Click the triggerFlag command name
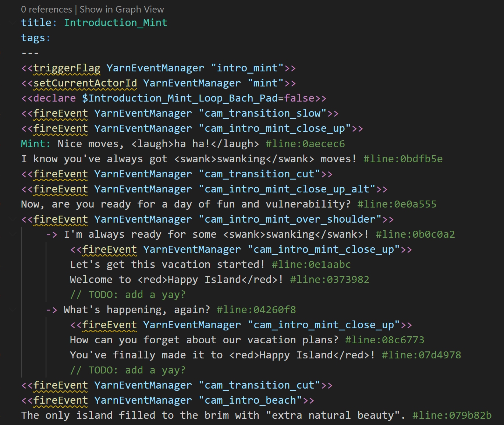This screenshot has width=504, height=425. point(67,68)
